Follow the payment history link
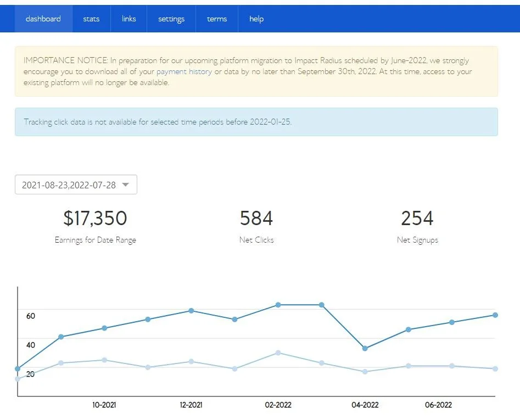 [x=184, y=72]
